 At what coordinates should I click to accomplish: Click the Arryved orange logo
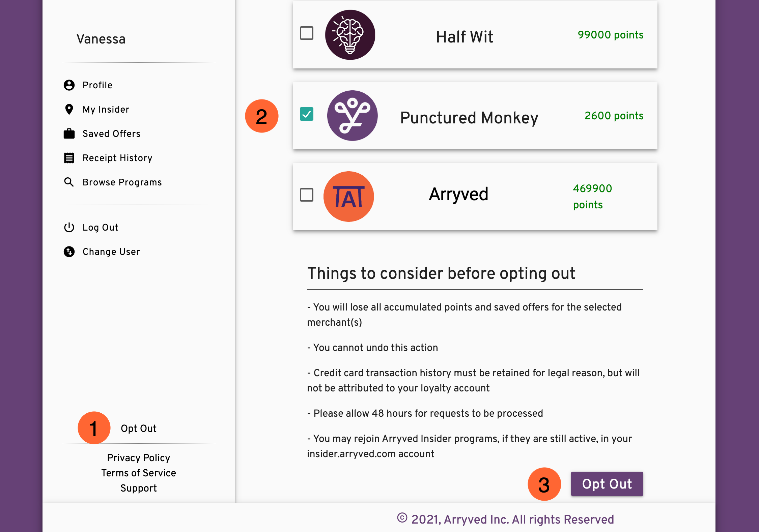[348, 197]
